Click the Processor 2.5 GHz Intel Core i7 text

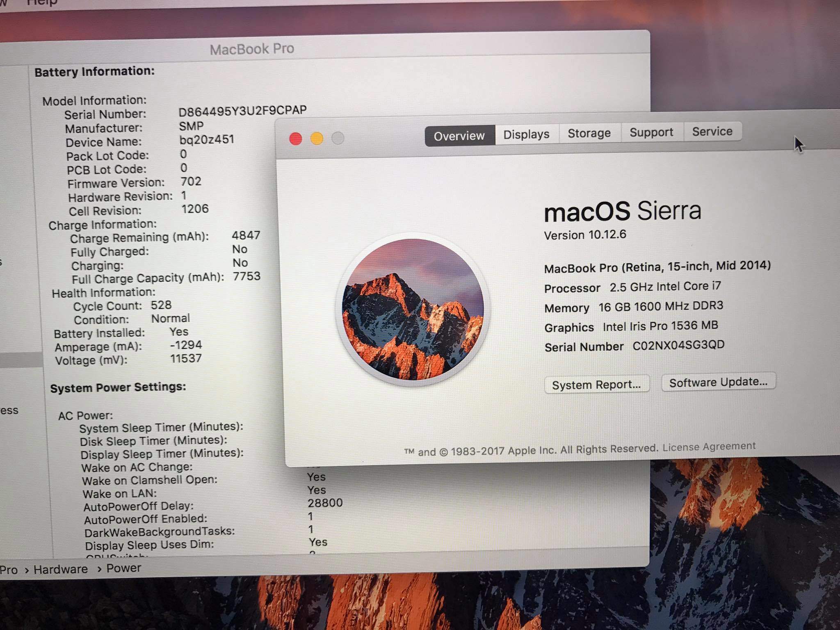pos(632,287)
